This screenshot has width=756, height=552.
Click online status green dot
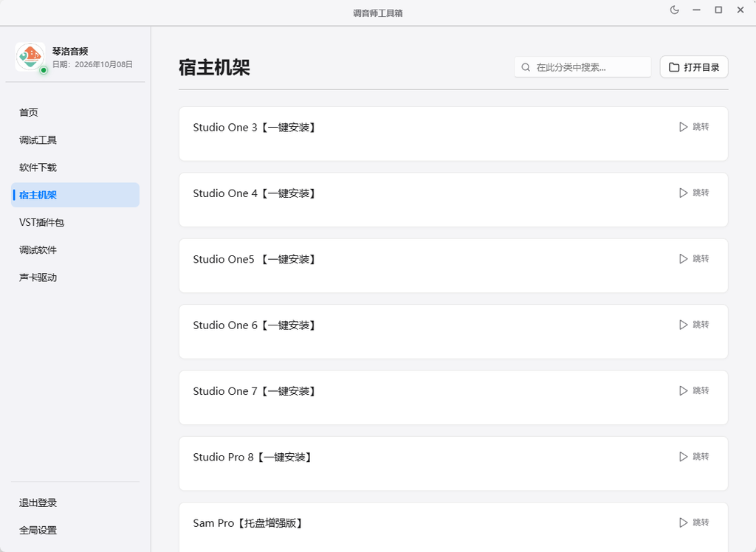(44, 70)
